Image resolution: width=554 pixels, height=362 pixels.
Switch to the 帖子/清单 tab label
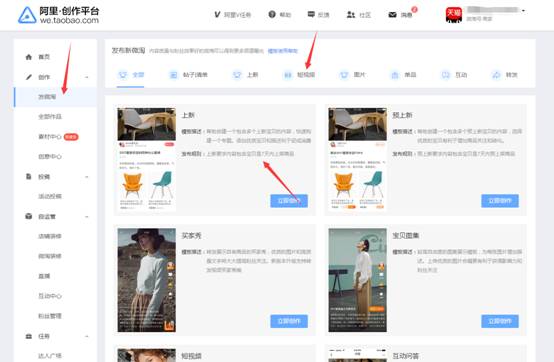[195, 75]
